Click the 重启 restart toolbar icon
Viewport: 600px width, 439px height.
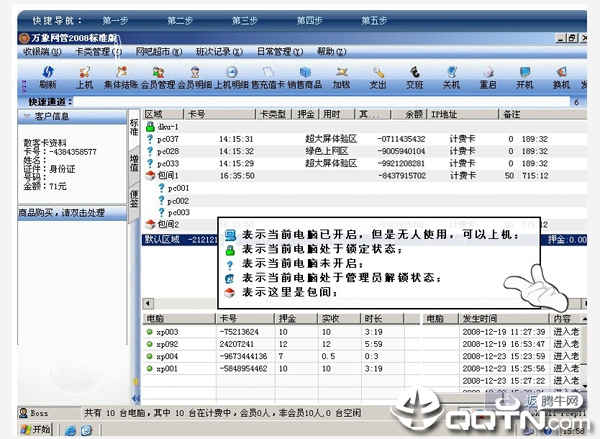[x=488, y=72]
